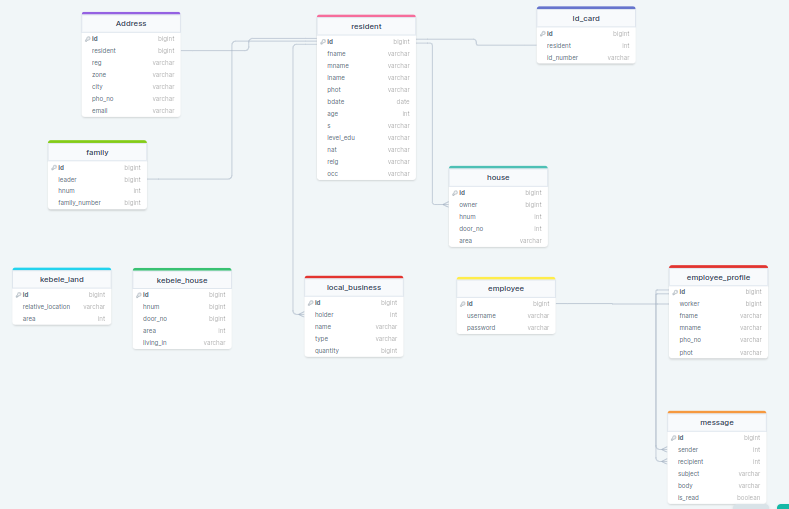Click the id_number field in id_card table
This screenshot has width=789, height=509.
pos(586,58)
